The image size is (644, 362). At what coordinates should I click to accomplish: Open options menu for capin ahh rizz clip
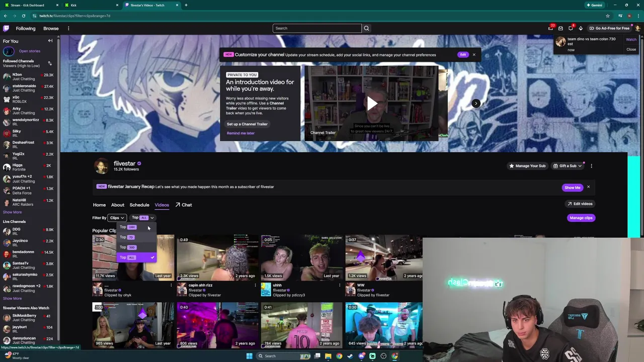(x=255, y=286)
